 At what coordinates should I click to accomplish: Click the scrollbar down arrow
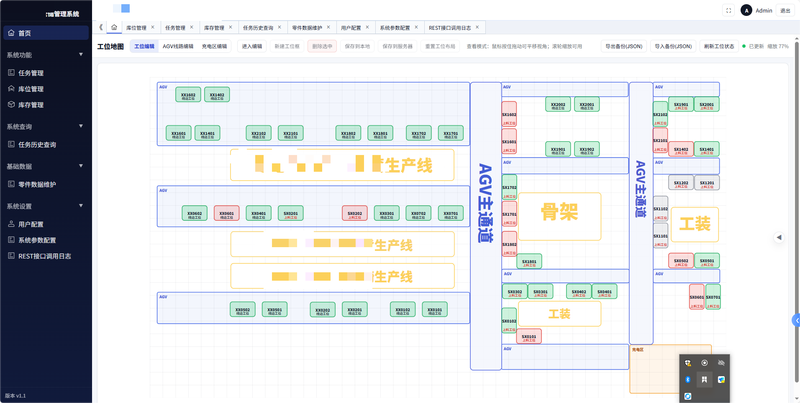797,399
